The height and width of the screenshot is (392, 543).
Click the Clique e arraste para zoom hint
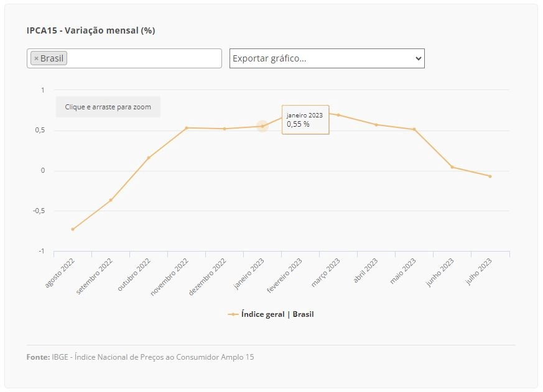pyautogui.click(x=108, y=107)
